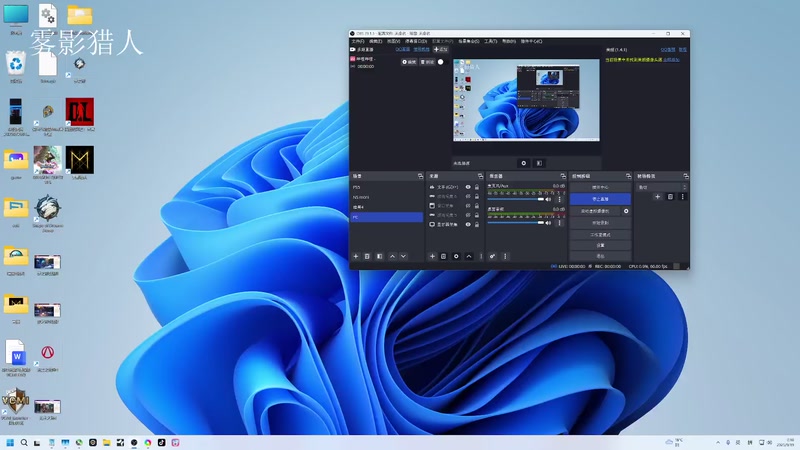Click the +添加 button in the multi-stream dock
This screenshot has width=800, height=450.
[440, 49]
